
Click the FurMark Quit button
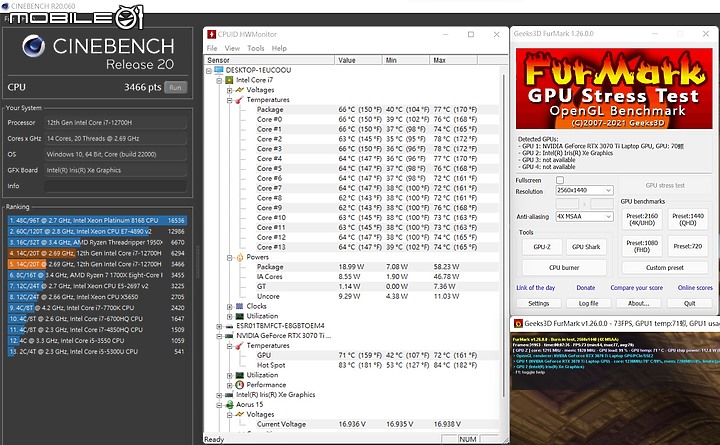tap(690, 304)
